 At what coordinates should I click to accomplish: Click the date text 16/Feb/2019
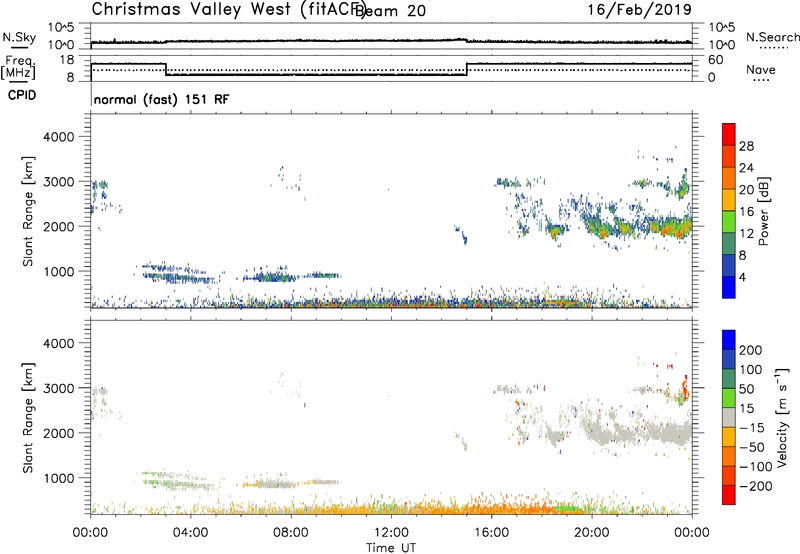coord(640,9)
